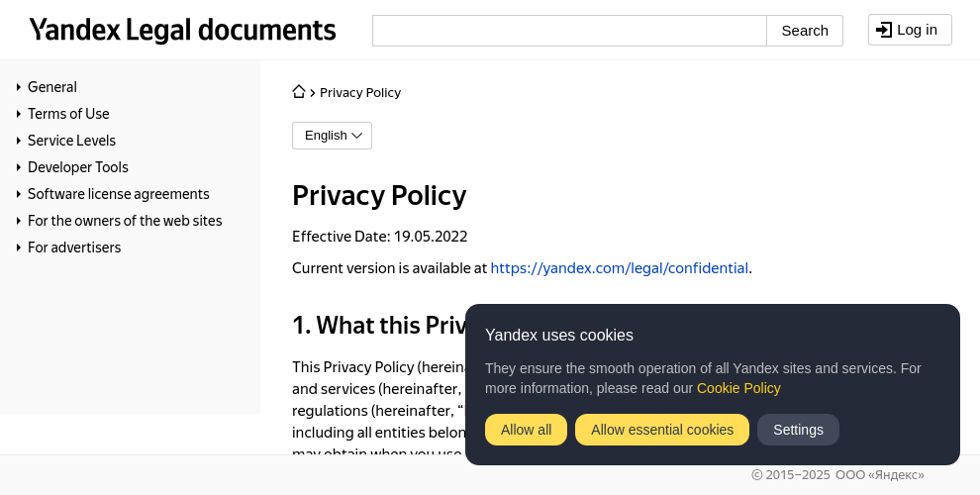Click the login arrow icon
This screenshot has width=980, height=495.
point(884,30)
